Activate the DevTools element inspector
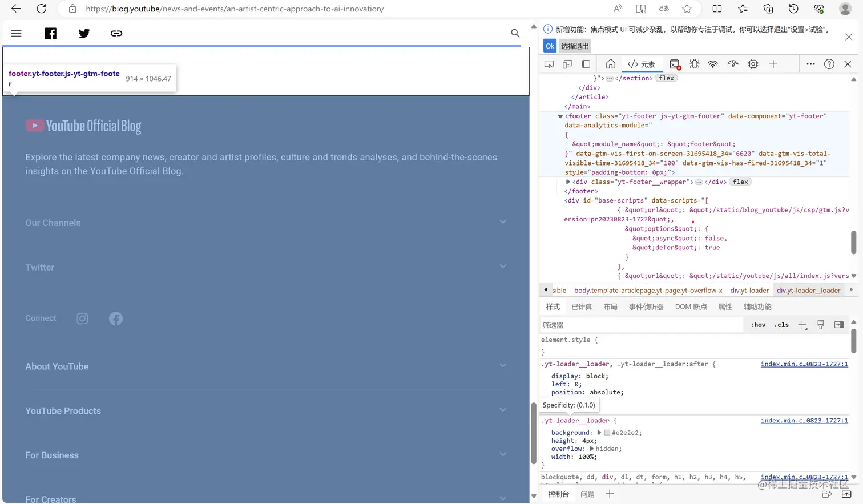 tap(549, 64)
